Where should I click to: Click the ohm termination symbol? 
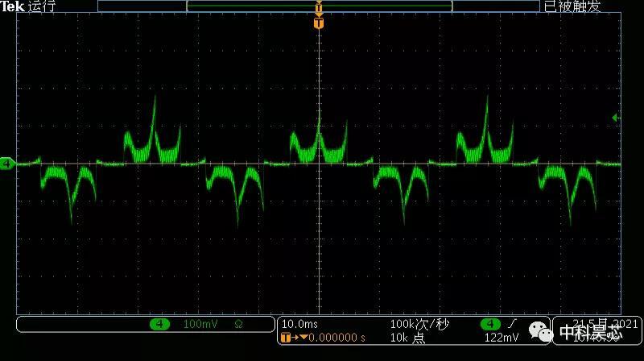(x=238, y=325)
